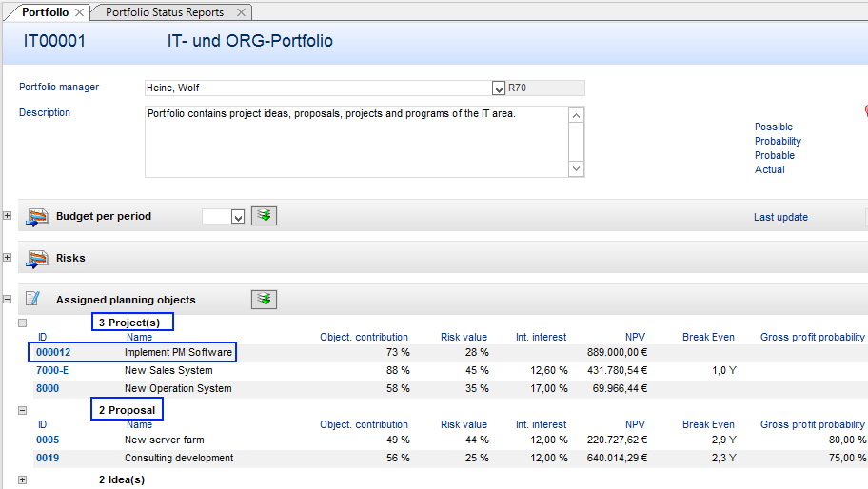The image size is (868, 489).
Task: Click NPV value 69.966,44 €
Action: tap(620, 388)
